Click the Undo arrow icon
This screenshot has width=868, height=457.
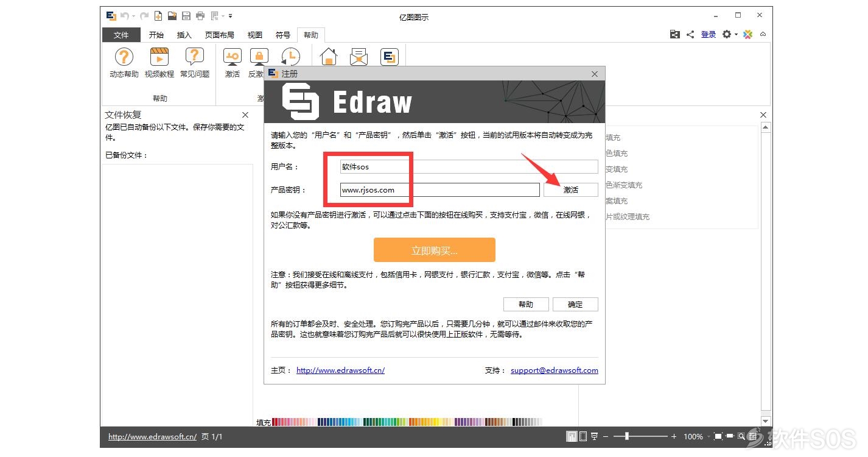coord(124,16)
